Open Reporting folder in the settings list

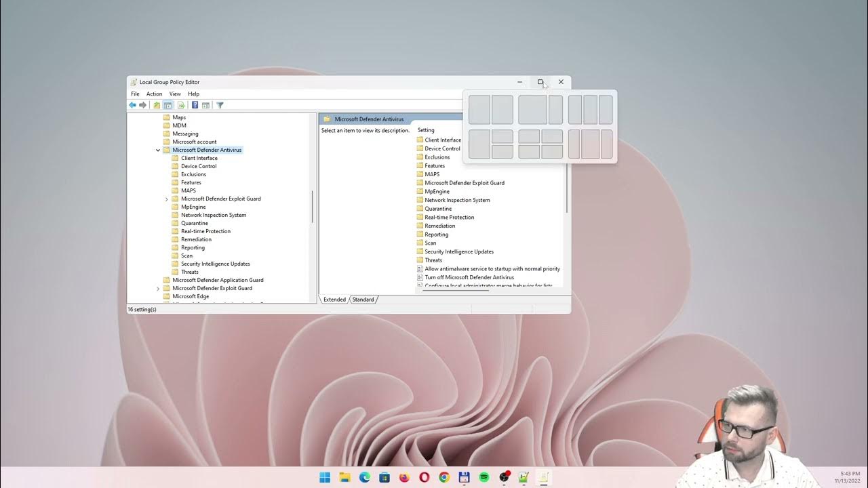click(437, 235)
